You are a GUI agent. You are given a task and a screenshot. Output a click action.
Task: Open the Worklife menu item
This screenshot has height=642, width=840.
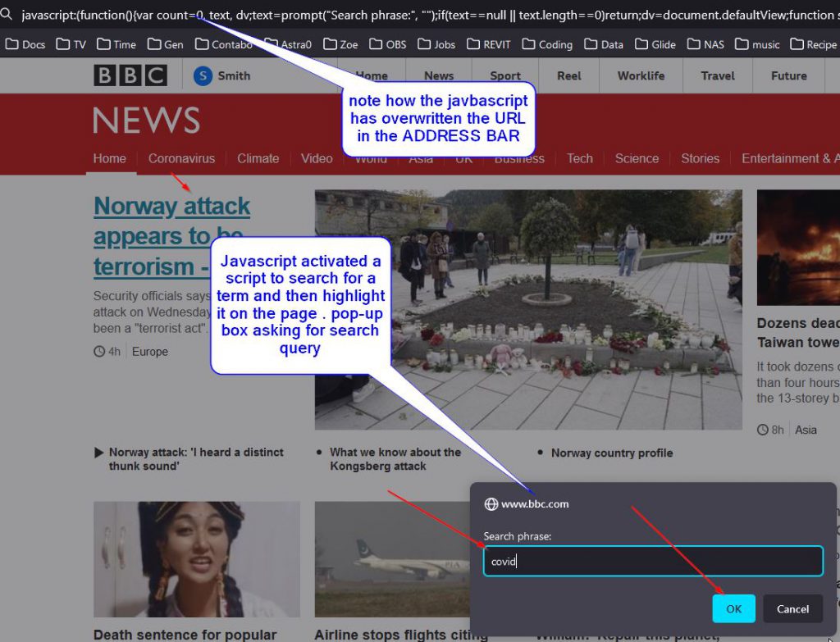coord(641,75)
